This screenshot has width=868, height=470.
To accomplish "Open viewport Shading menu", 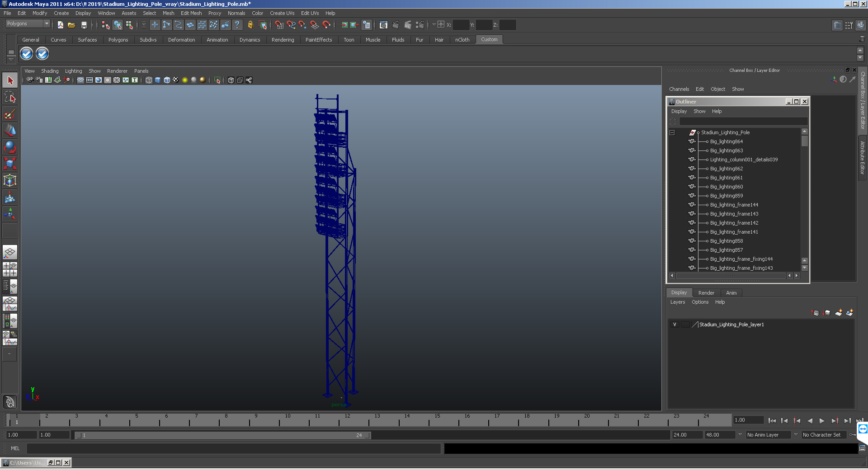I will [50, 71].
